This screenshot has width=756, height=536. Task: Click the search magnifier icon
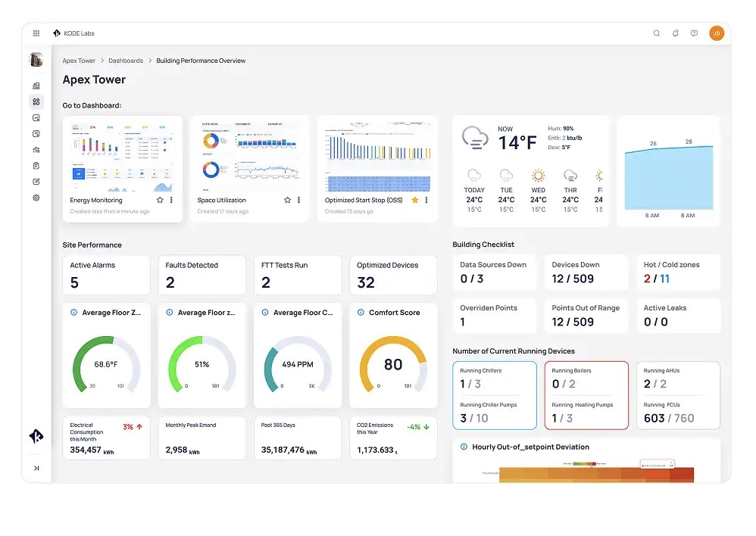(656, 33)
